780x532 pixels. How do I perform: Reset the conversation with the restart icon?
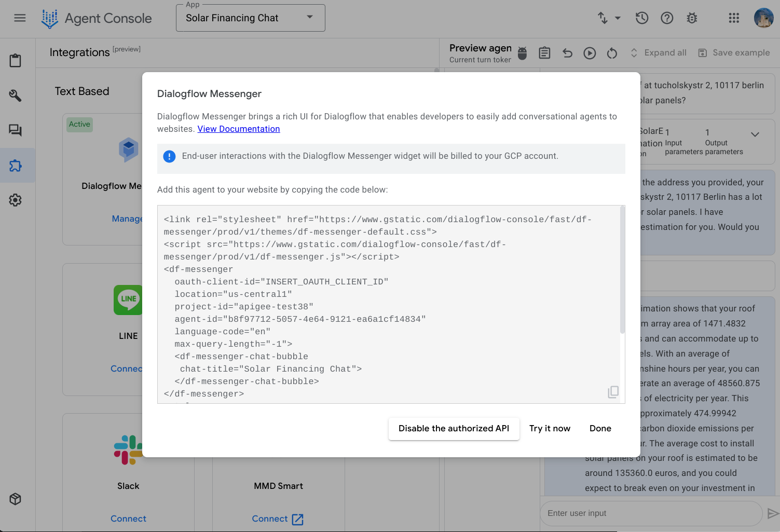coord(612,53)
